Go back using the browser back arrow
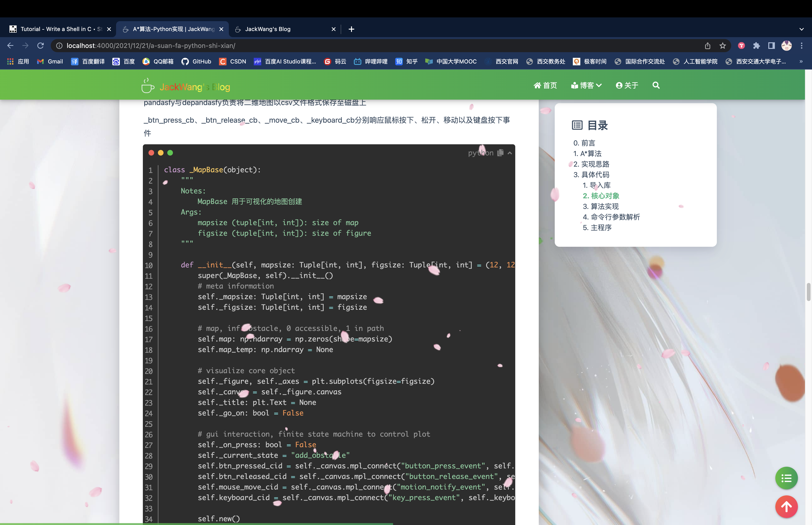 (x=10, y=46)
